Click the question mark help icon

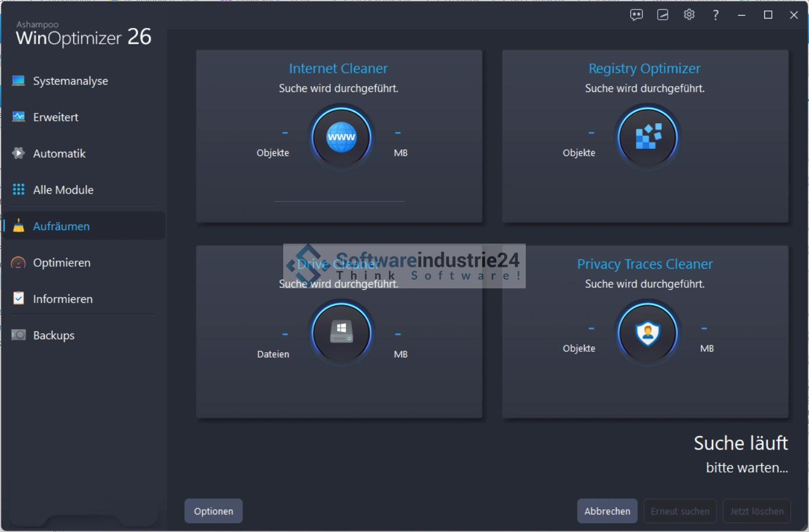click(715, 15)
